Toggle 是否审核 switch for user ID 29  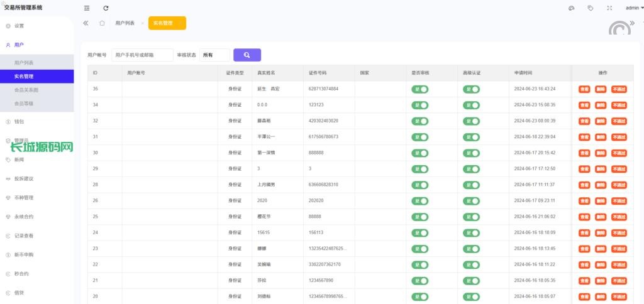[419, 169]
